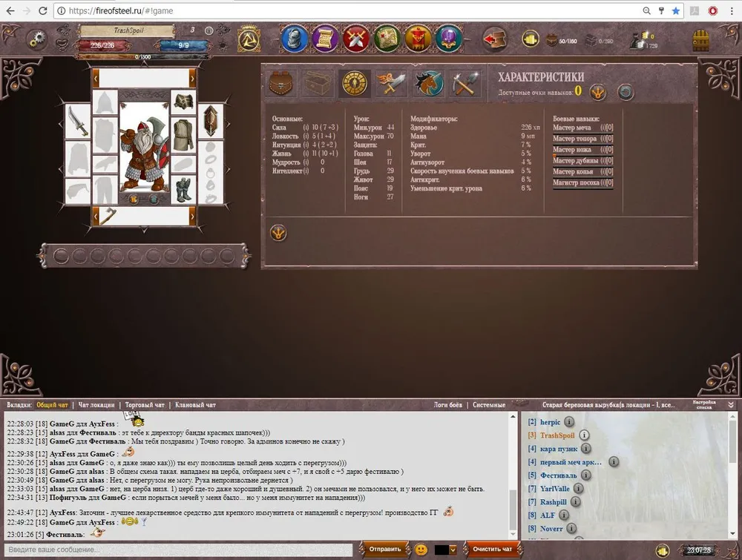Screen dimensions: 742x560
Task: Open the crystal ball magic icon
Action: pos(448,39)
